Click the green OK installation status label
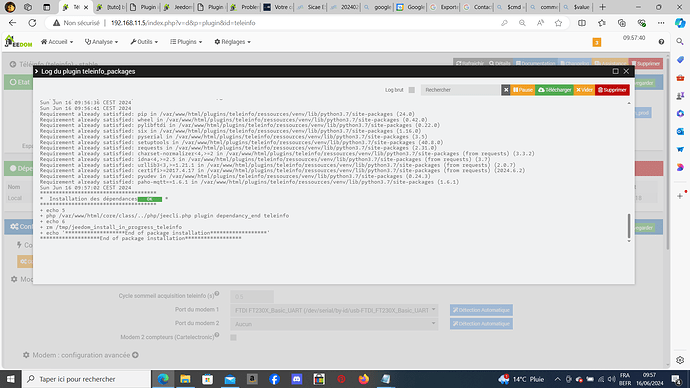This screenshot has height=388, width=690. (x=150, y=199)
